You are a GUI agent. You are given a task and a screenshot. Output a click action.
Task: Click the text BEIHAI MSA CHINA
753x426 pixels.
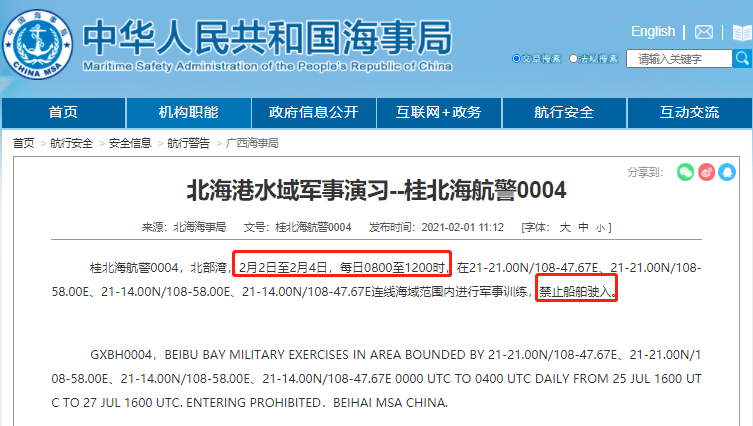(x=389, y=402)
